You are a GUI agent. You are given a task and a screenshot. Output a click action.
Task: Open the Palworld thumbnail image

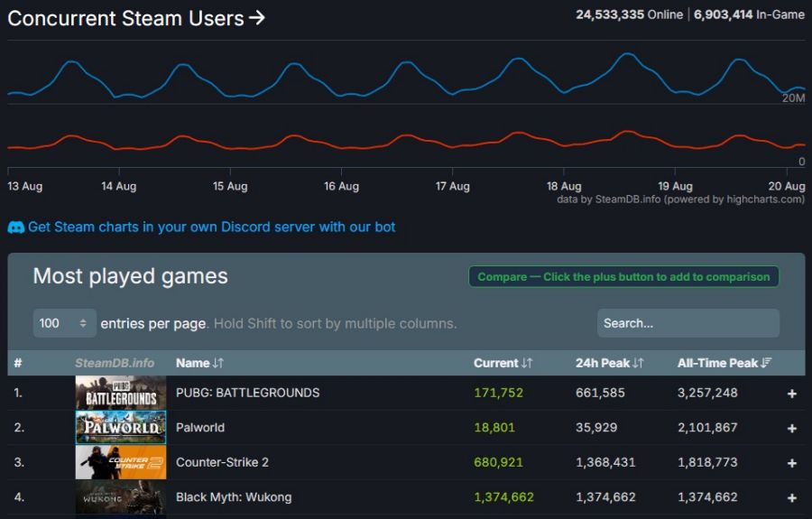(121, 427)
